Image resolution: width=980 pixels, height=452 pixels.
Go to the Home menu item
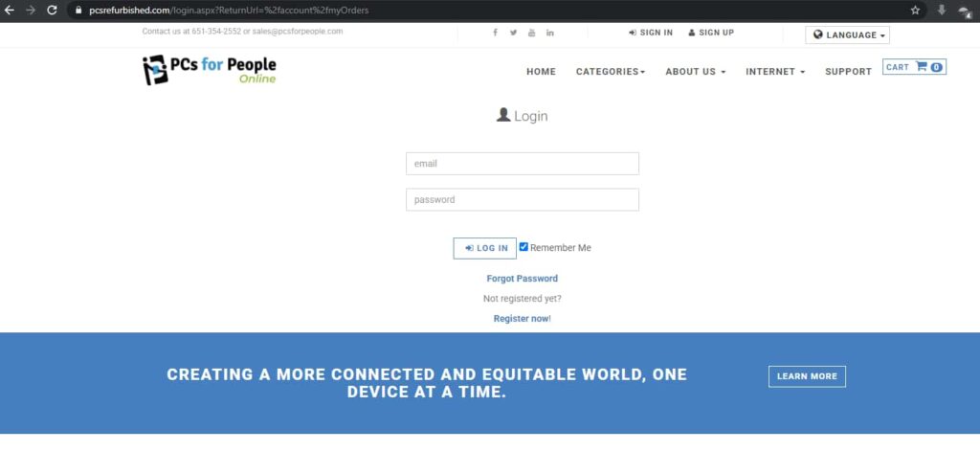pyautogui.click(x=542, y=72)
